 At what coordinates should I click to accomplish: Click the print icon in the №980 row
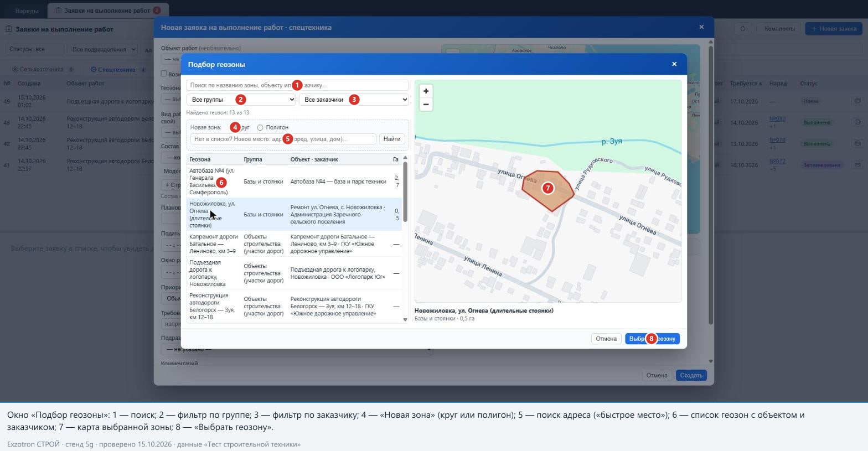click(x=857, y=122)
